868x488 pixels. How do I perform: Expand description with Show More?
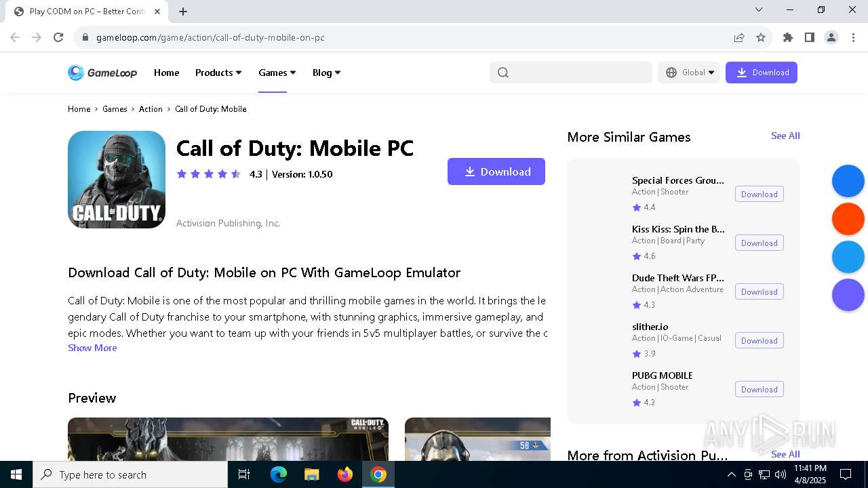92,348
